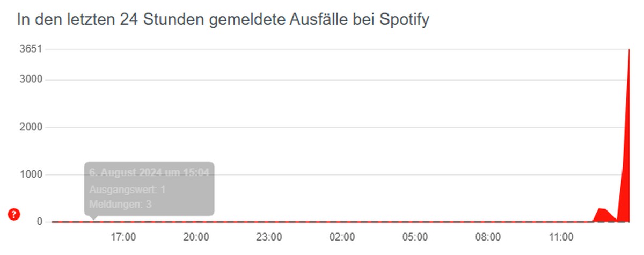The height and width of the screenshot is (255, 644).
Task: Click the 3000 y-axis label
Action: (31, 80)
